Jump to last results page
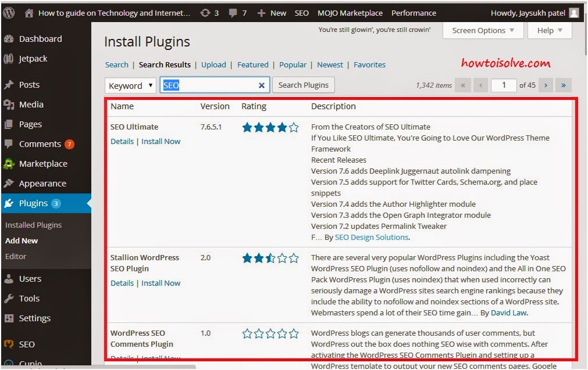The width and height of the screenshot is (588, 370). tap(563, 85)
